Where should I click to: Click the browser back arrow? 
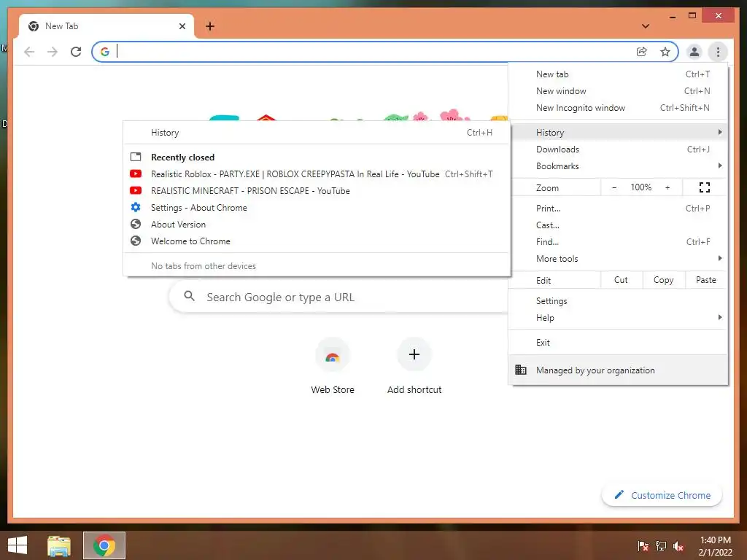point(29,52)
